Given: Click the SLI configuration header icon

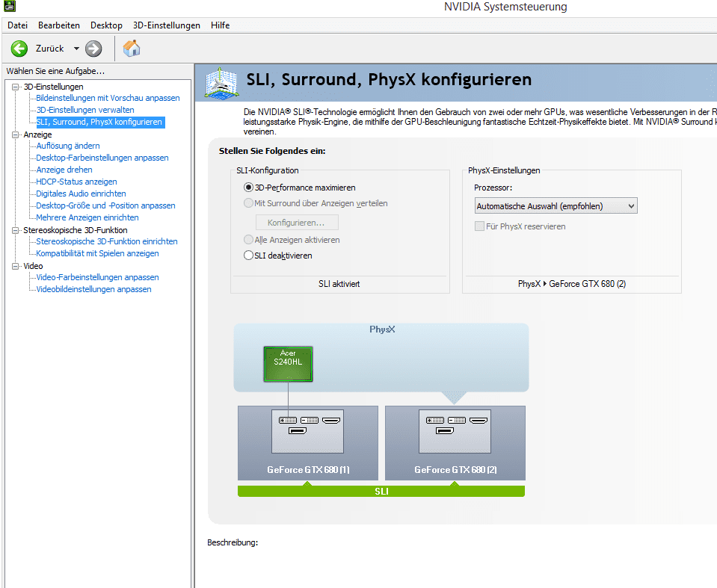Looking at the screenshot, I should pyautogui.click(x=221, y=83).
